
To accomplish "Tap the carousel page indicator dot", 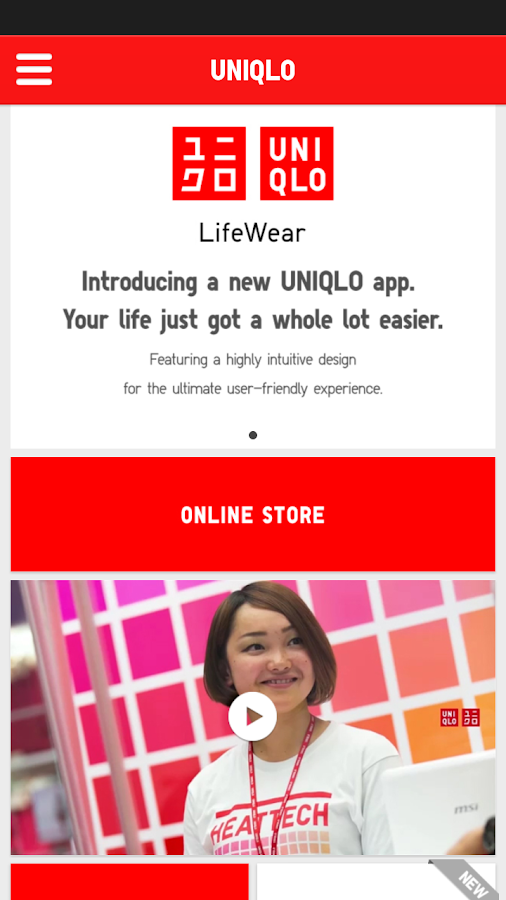I will pos(253,435).
